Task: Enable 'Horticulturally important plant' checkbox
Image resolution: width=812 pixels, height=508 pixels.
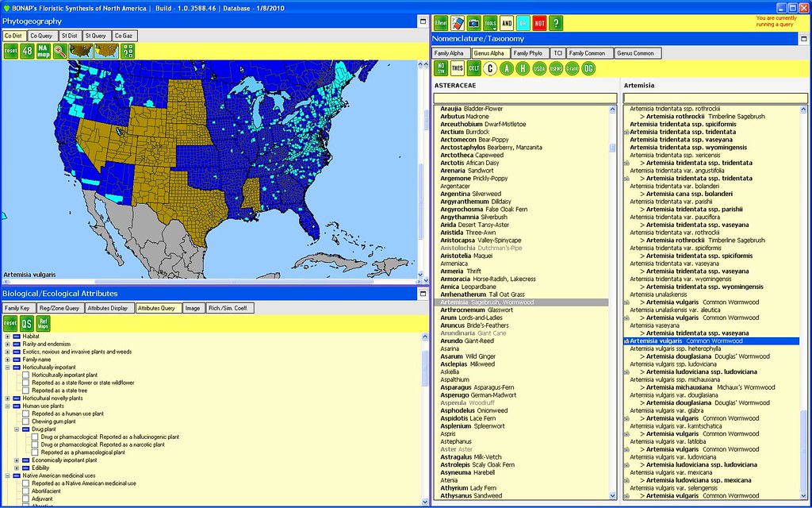Action: (26, 375)
